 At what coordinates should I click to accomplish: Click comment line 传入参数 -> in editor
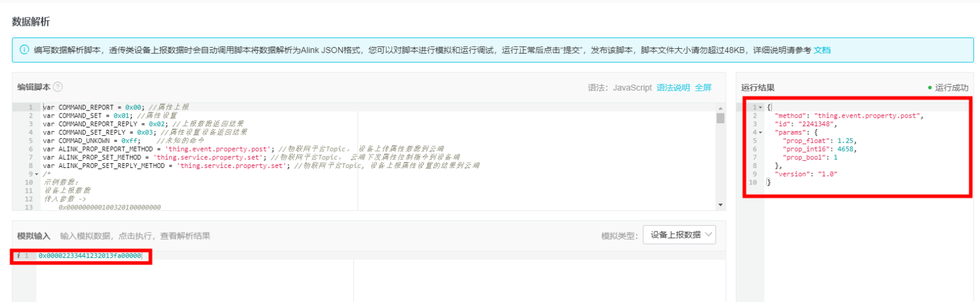tap(65, 199)
